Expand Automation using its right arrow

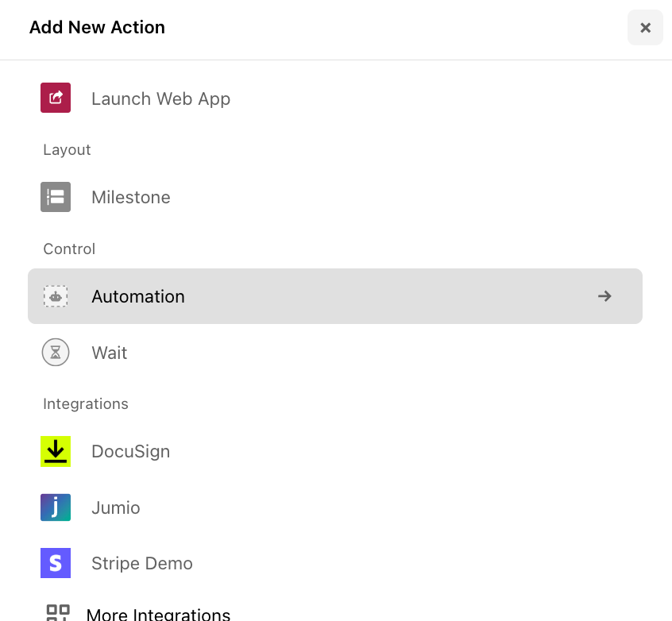tap(604, 296)
